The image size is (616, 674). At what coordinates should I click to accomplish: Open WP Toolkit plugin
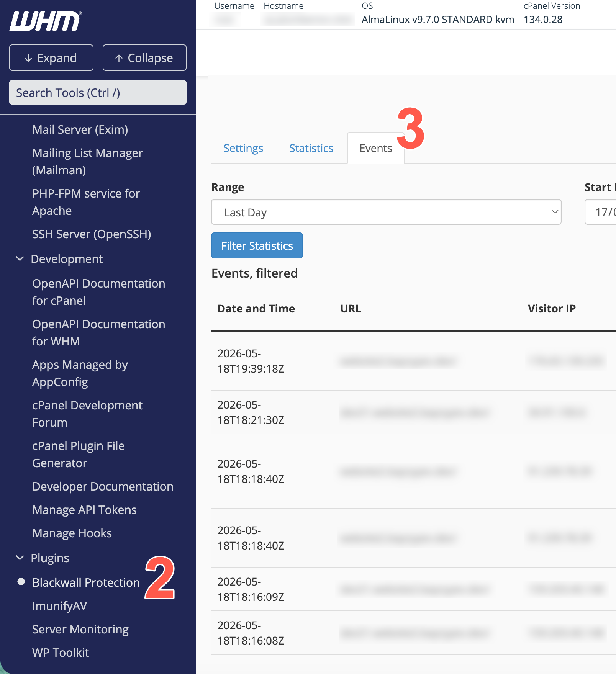click(x=61, y=653)
